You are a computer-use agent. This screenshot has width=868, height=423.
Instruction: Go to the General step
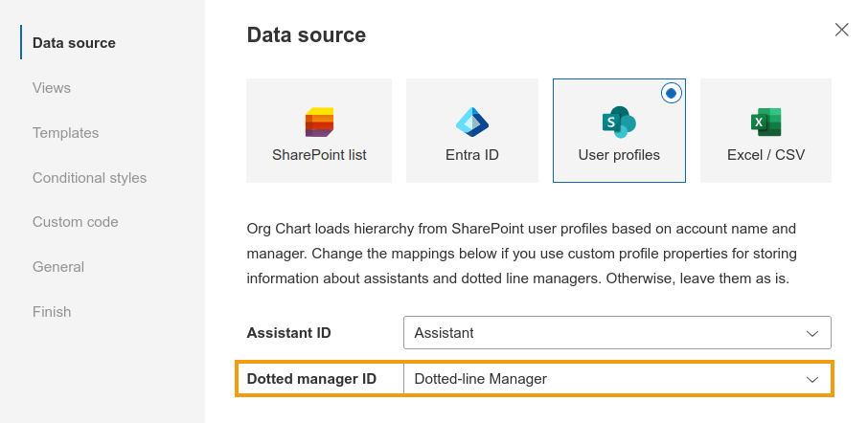point(58,266)
